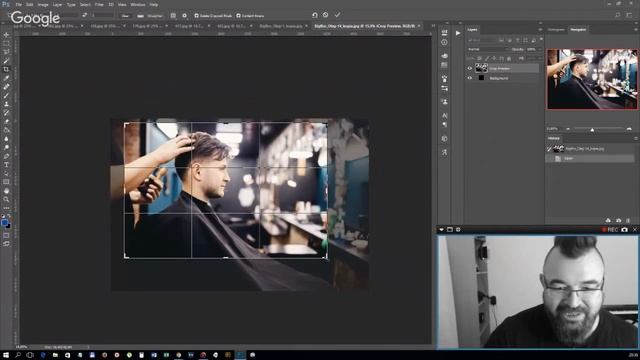Select the Move tool

[6, 35]
